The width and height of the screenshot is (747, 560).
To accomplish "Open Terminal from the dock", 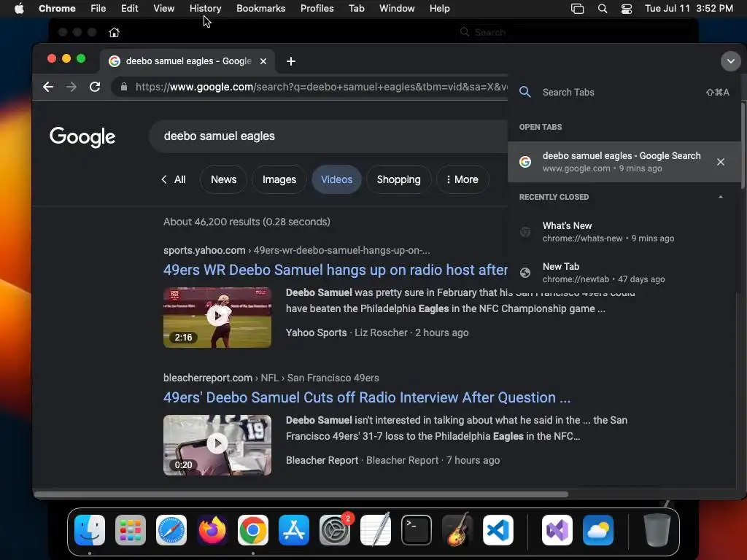I will click(x=417, y=530).
